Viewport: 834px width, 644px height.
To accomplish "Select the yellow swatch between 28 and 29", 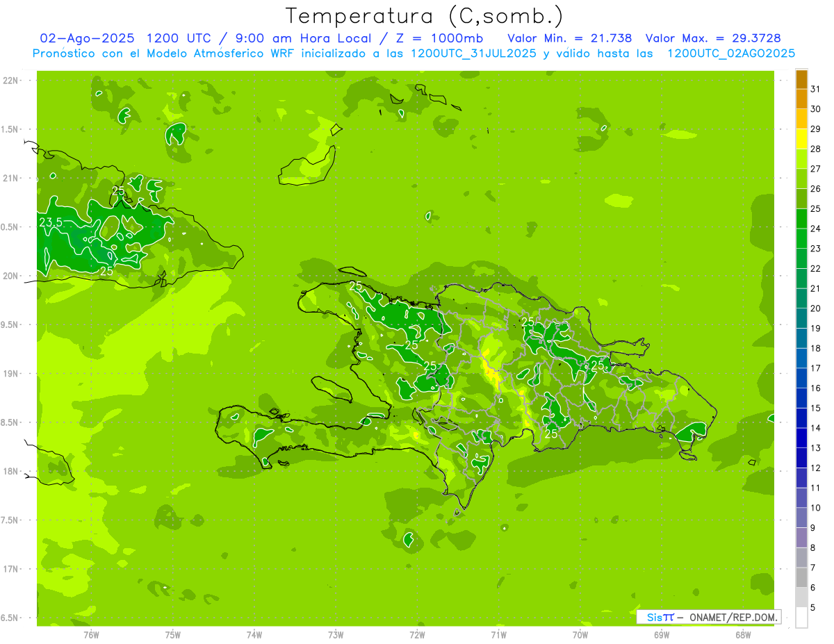I will (x=801, y=139).
